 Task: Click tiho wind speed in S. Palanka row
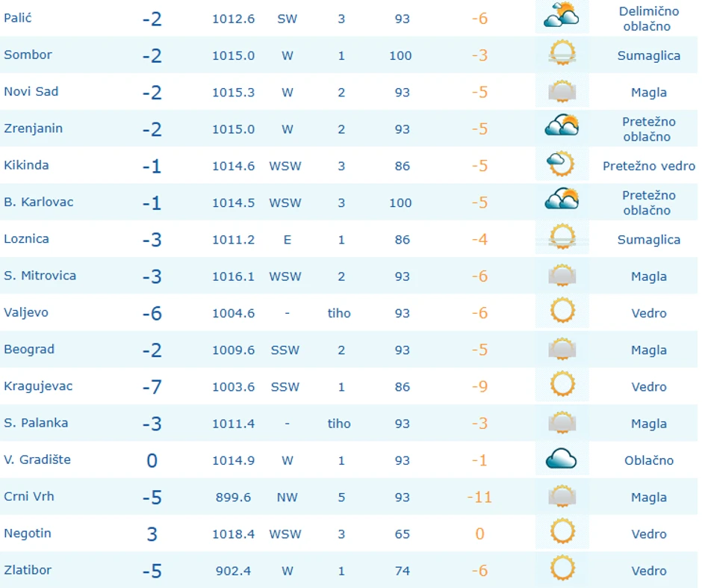[339, 424]
